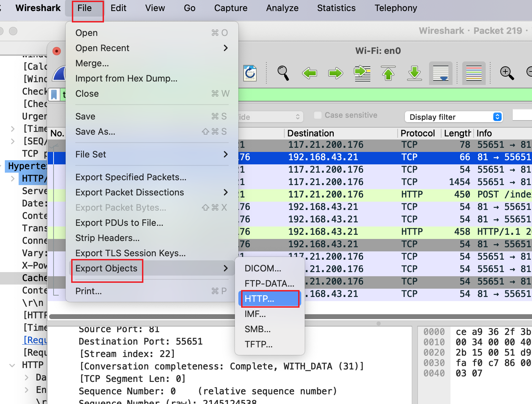Expand the HTTP tree node at bottom left

pyautogui.click(x=12, y=365)
